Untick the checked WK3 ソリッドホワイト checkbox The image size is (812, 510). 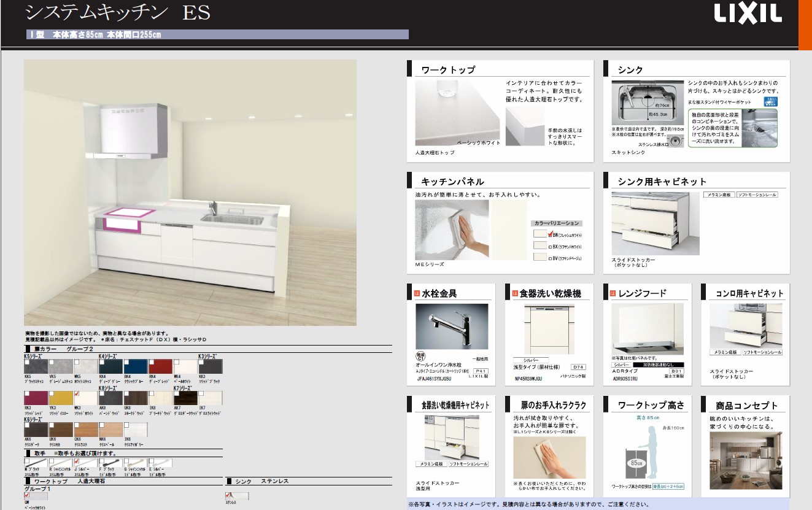77,394
